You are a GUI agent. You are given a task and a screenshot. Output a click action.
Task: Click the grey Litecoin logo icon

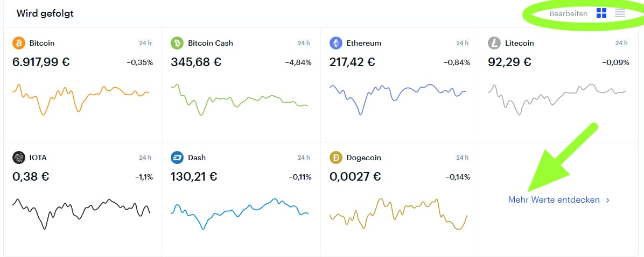494,42
